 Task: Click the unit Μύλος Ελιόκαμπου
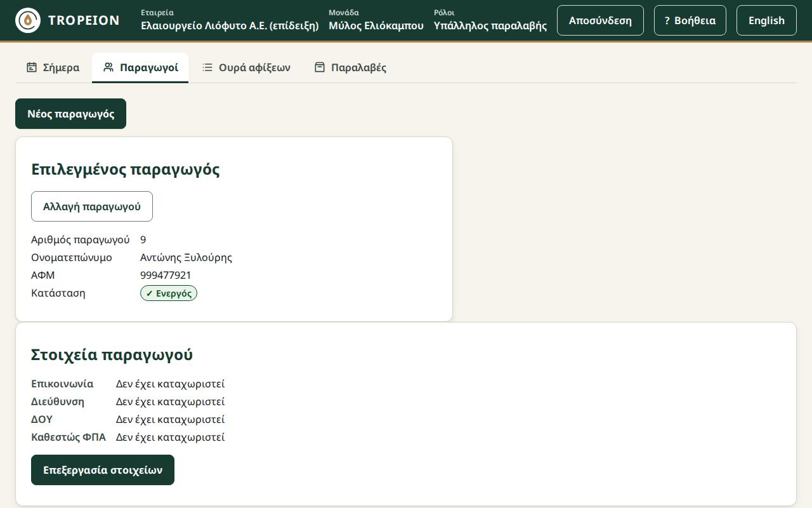(x=376, y=25)
